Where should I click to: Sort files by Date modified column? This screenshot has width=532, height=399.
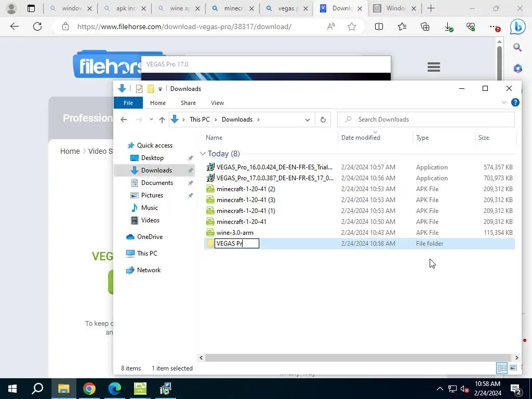pos(361,138)
